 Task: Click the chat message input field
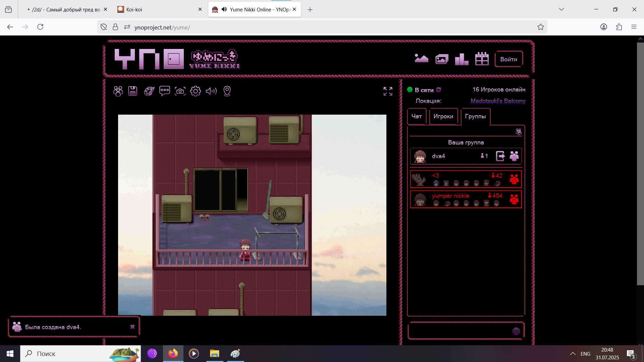point(460,331)
